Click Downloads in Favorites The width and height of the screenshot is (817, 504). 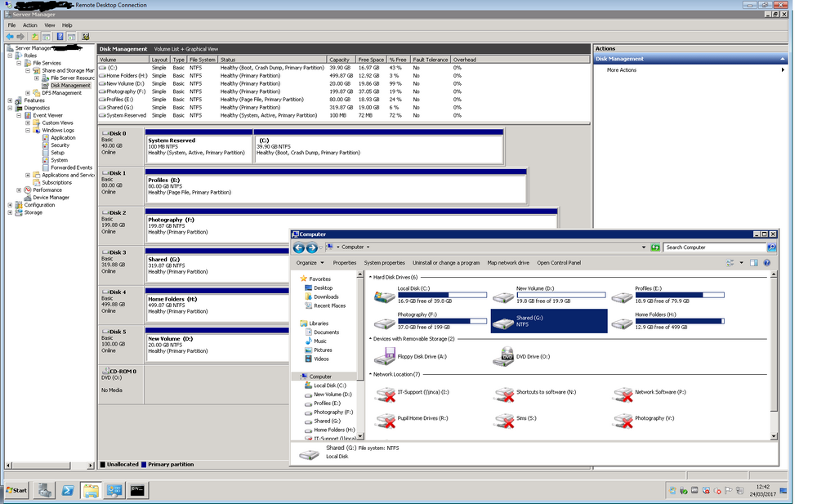pyautogui.click(x=326, y=297)
